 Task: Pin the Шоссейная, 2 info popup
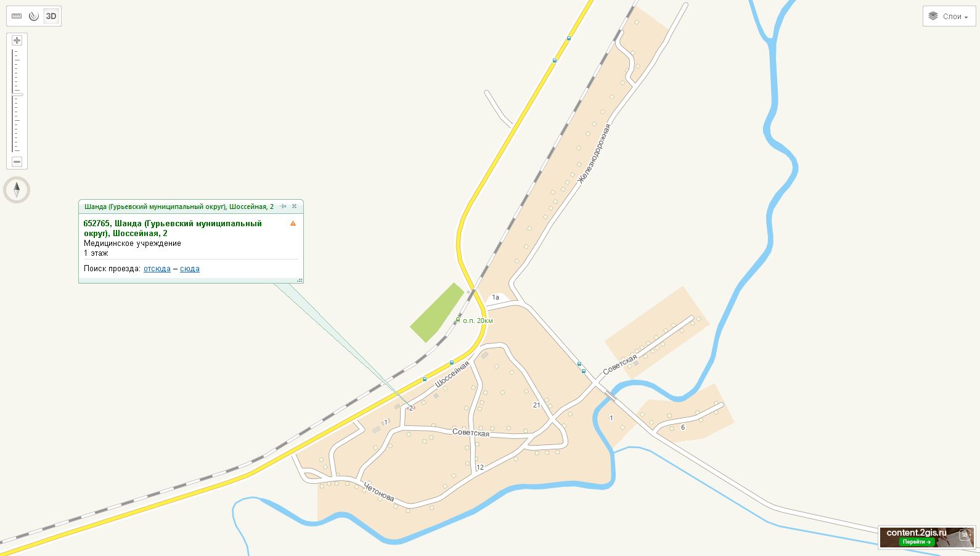point(284,206)
